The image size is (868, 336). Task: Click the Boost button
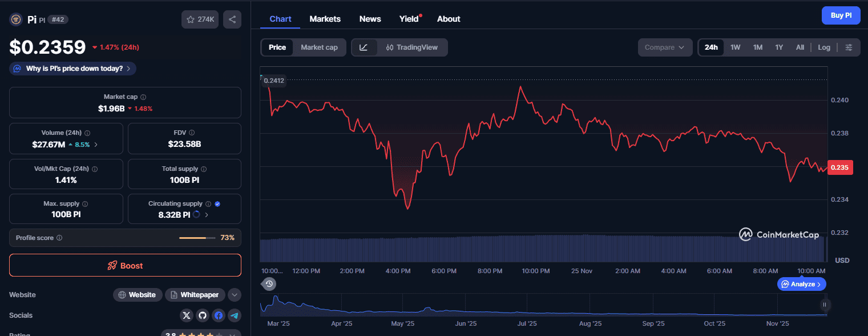pyautogui.click(x=125, y=266)
